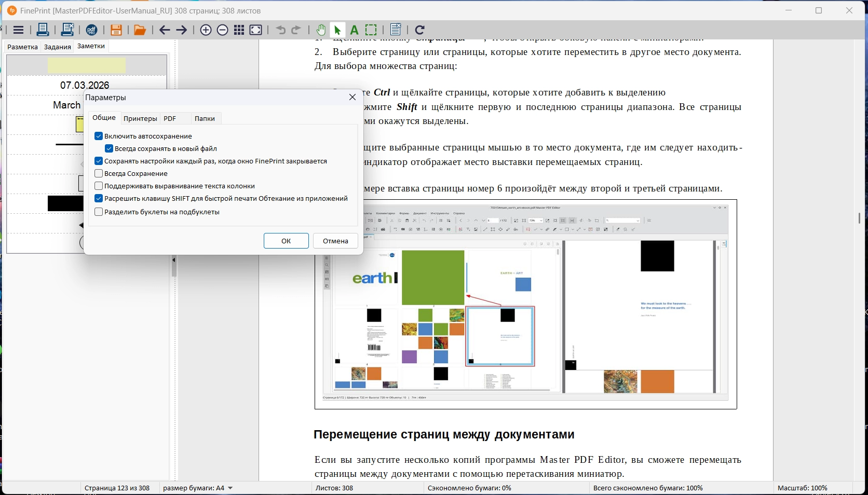Confirm settings with OK button

click(x=286, y=241)
